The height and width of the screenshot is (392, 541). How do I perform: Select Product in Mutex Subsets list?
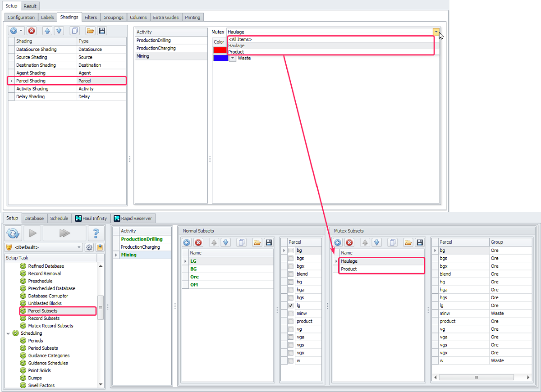tap(381, 269)
